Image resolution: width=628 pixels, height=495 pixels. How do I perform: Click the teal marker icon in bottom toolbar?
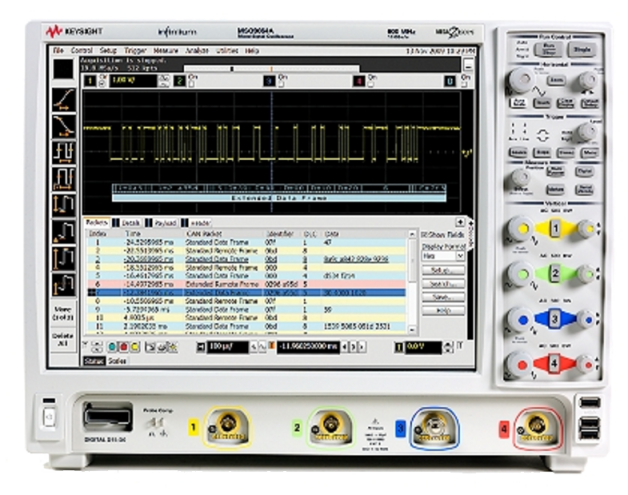pos(113,347)
